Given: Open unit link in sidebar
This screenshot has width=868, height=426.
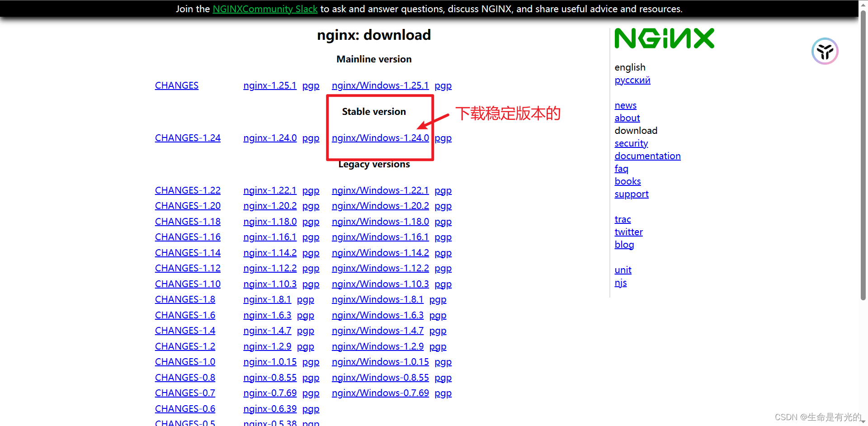Looking at the screenshot, I should tap(623, 270).
